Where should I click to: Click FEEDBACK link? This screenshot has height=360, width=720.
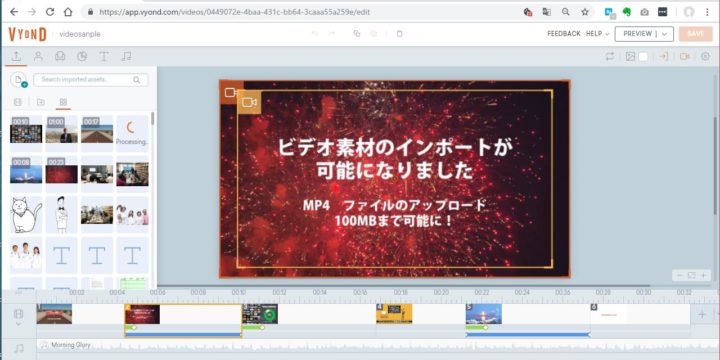coord(564,34)
